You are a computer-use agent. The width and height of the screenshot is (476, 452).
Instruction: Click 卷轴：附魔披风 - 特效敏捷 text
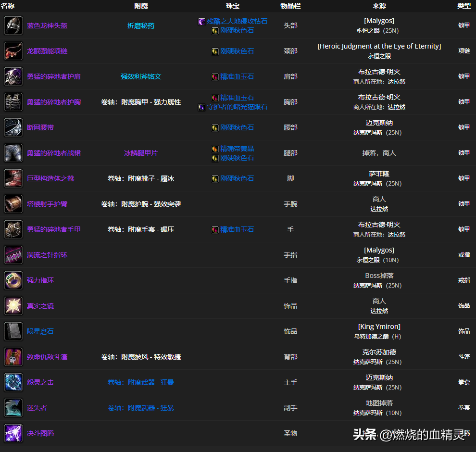141,357
